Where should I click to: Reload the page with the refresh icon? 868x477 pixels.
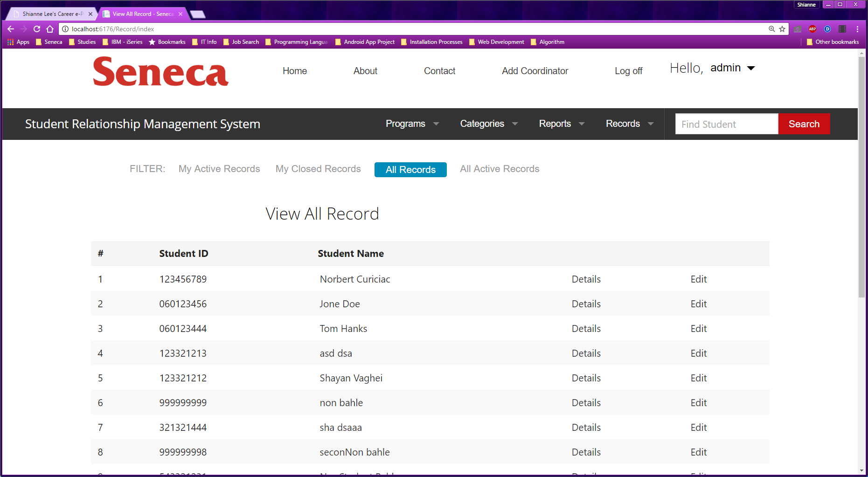[x=37, y=29]
